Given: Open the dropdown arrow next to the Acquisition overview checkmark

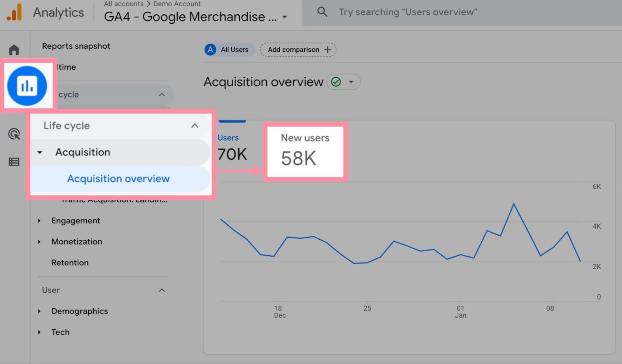Looking at the screenshot, I should pyautogui.click(x=352, y=82).
